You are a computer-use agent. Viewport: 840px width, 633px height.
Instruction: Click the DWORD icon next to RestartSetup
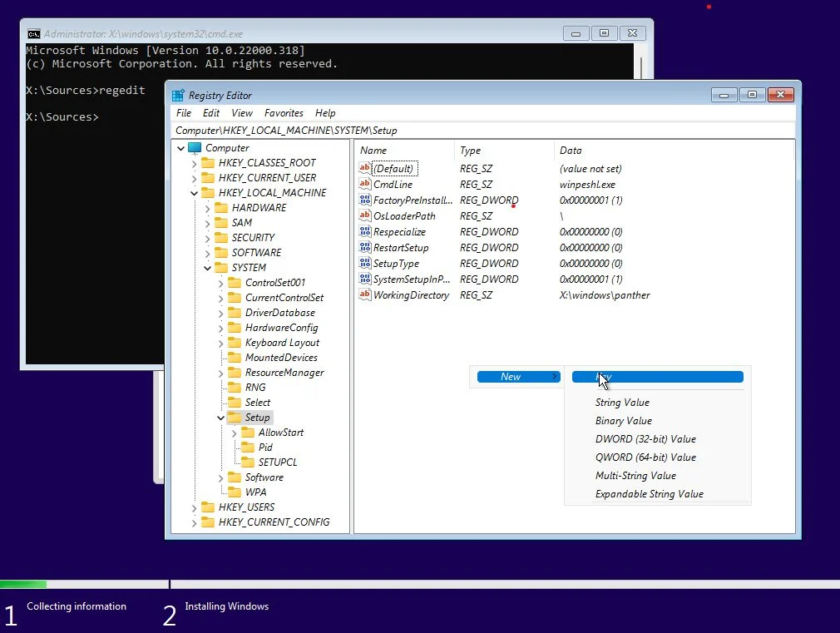(365, 247)
